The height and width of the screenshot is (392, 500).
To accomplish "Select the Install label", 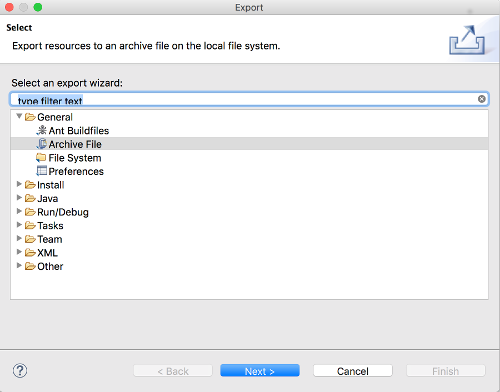I will pyautogui.click(x=50, y=185).
